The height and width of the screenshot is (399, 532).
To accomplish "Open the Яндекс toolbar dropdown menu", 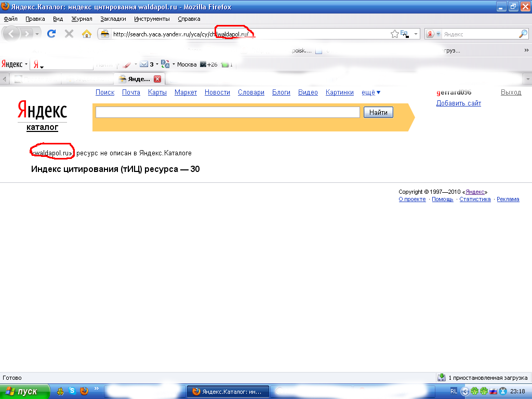I will coord(14,64).
